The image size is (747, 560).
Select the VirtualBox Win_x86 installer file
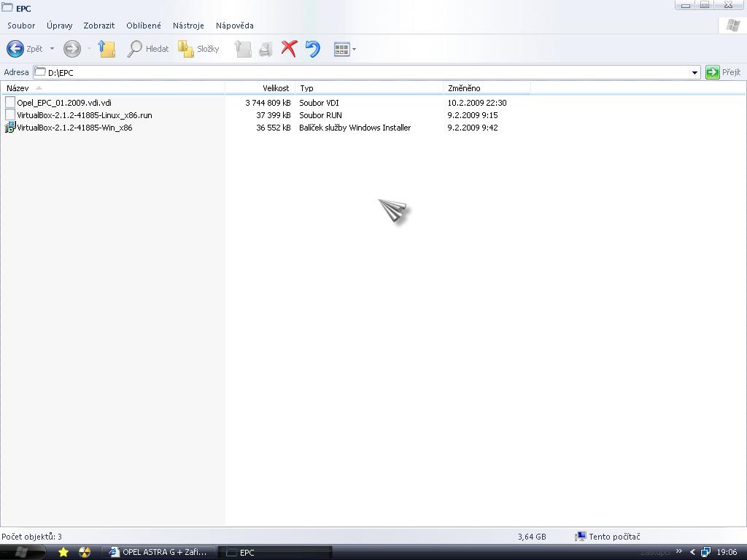coord(74,128)
